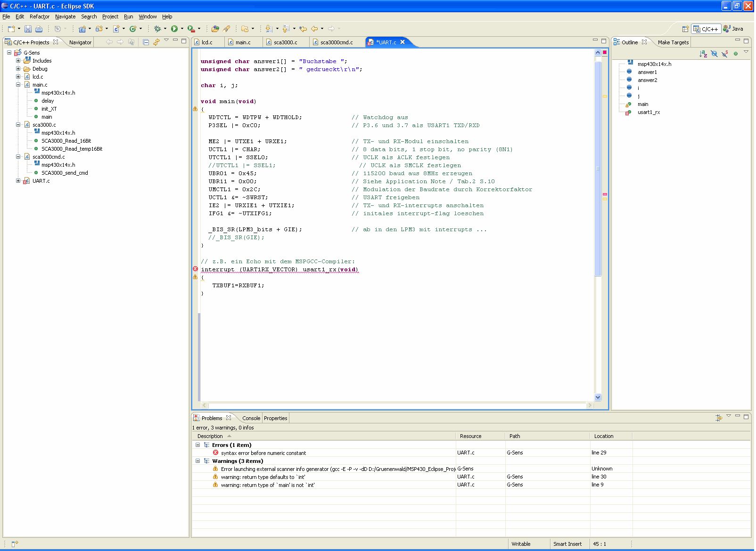Toggle Hide Fields in Outline
Screen dimensions: 756x551
click(x=715, y=54)
